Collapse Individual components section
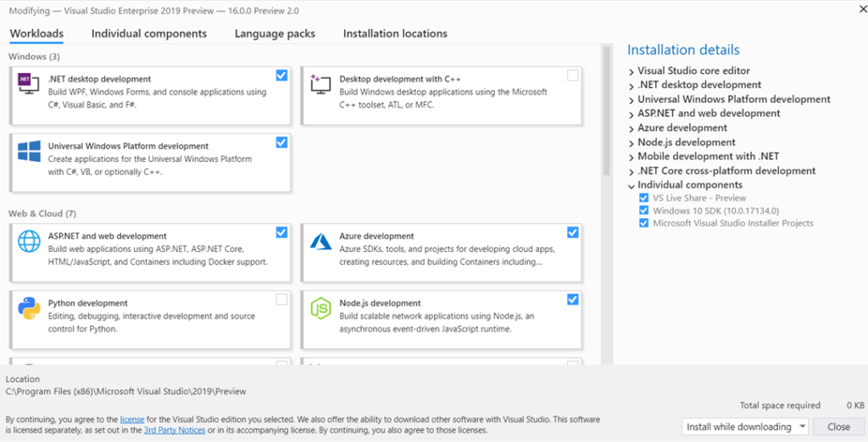868x442 pixels. (631, 186)
